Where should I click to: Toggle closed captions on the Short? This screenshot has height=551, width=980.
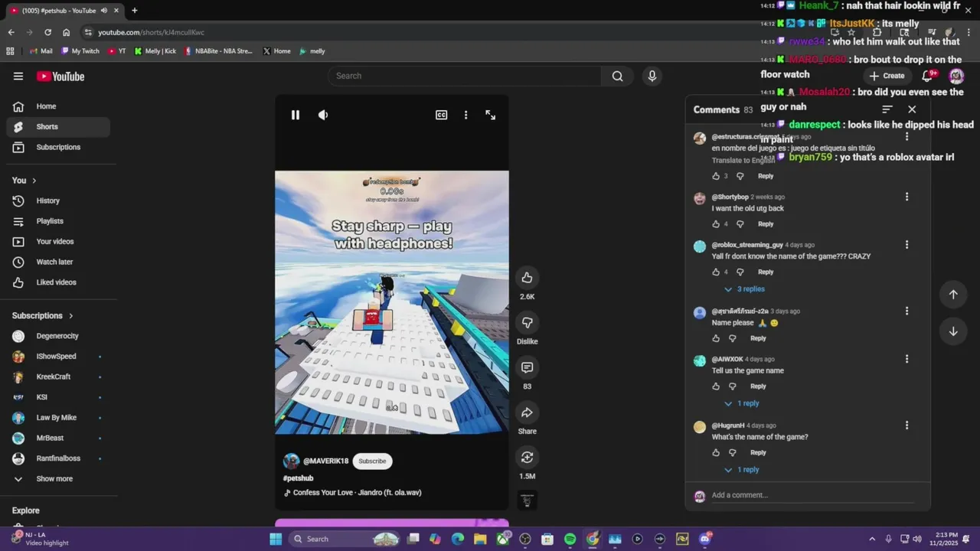click(x=442, y=115)
